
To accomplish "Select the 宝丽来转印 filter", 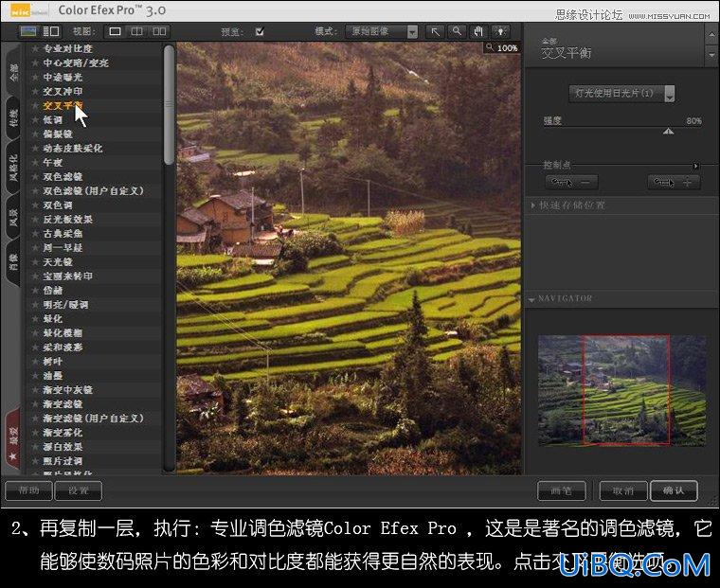I will 68,276.
